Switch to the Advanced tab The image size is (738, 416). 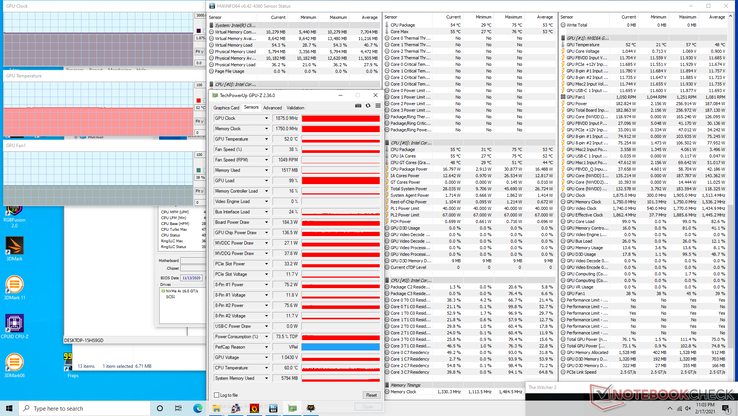pyautogui.click(x=272, y=108)
